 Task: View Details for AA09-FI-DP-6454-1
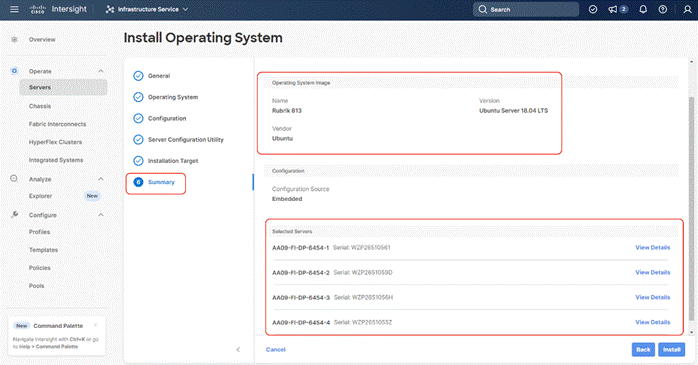point(653,247)
